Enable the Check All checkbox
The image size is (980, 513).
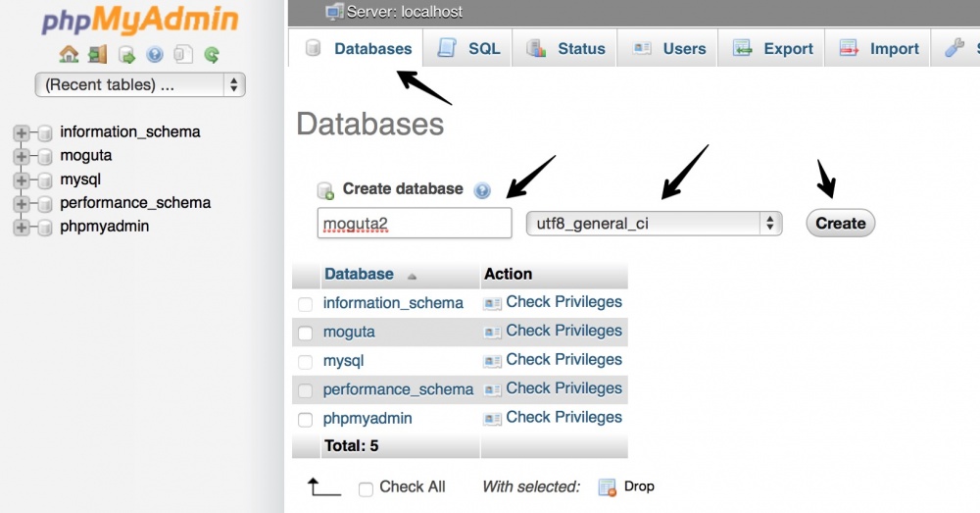[x=366, y=488]
